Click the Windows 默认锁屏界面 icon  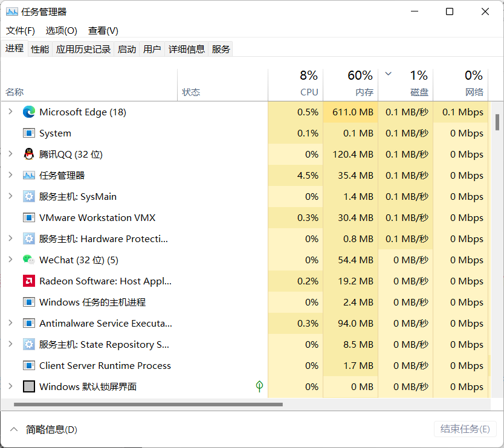[29, 386]
